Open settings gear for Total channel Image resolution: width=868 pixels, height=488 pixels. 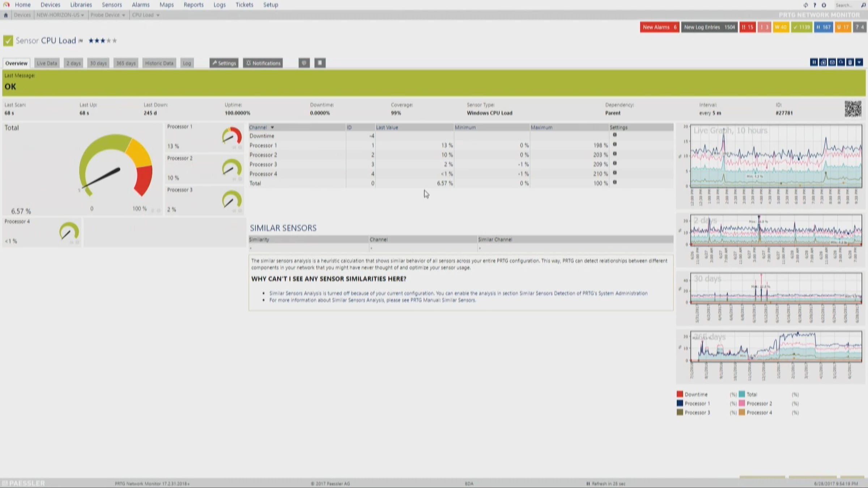[614, 183]
